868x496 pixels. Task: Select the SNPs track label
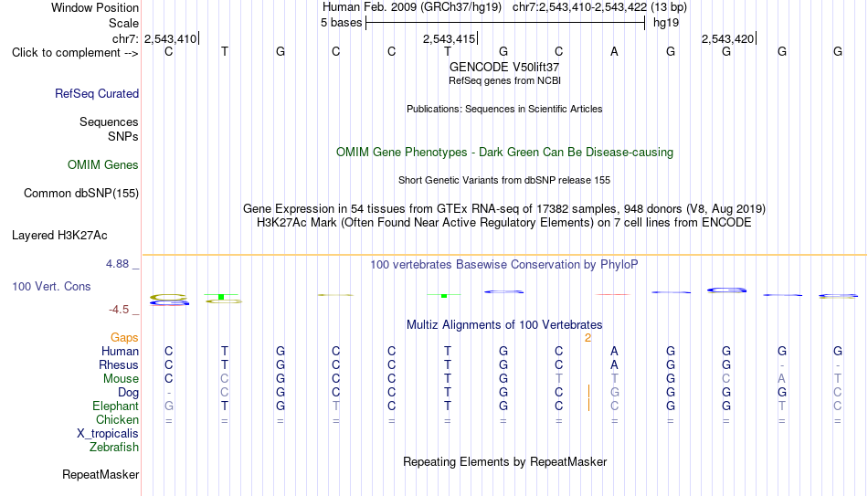[123, 136]
